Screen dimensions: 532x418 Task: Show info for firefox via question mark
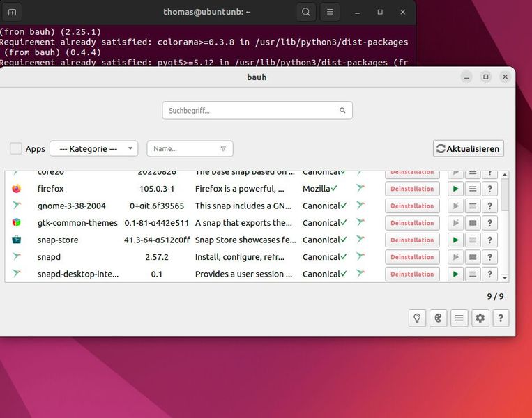(x=489, y=189)
